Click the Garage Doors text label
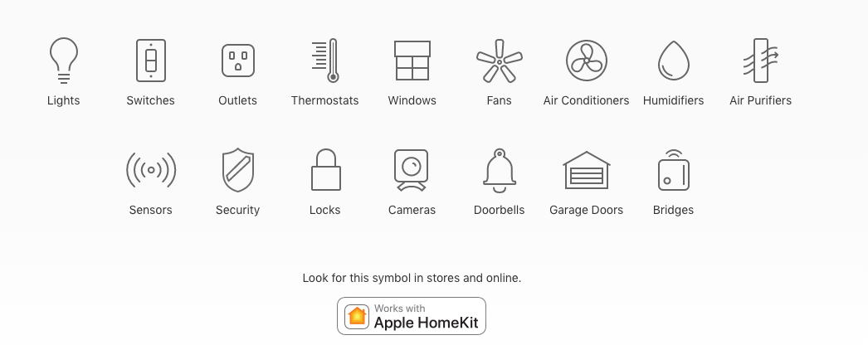Screen dimensions: 868x345 [586, 210]
